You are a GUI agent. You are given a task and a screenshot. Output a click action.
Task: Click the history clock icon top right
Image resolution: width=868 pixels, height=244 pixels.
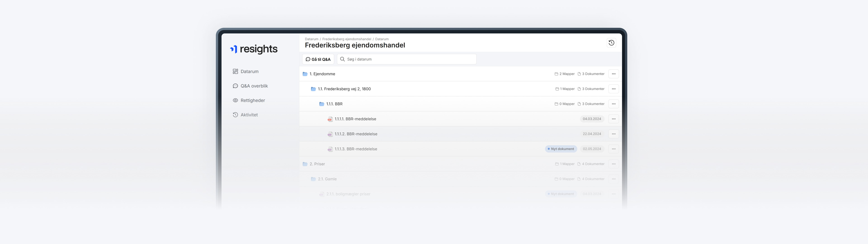point(611,43)
